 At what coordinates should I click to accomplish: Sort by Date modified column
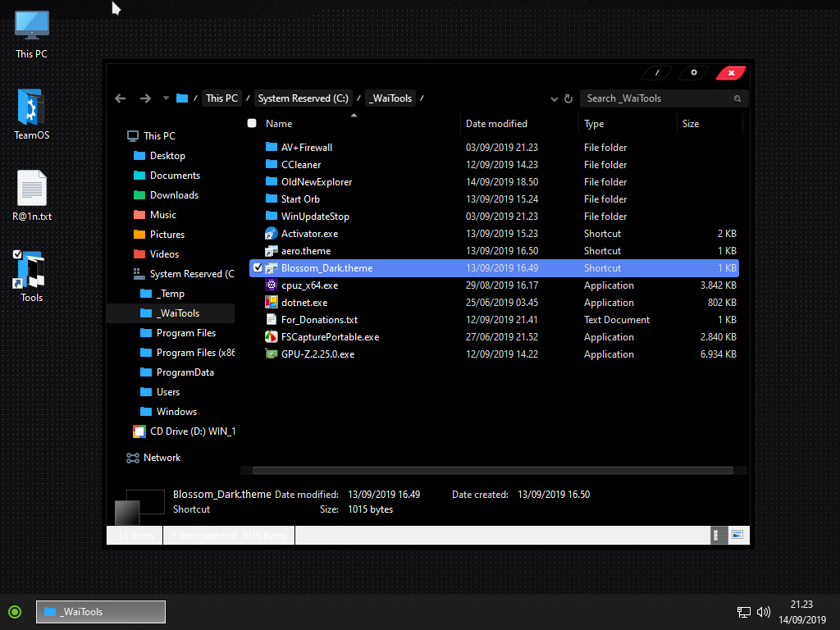tap(496, 124)
